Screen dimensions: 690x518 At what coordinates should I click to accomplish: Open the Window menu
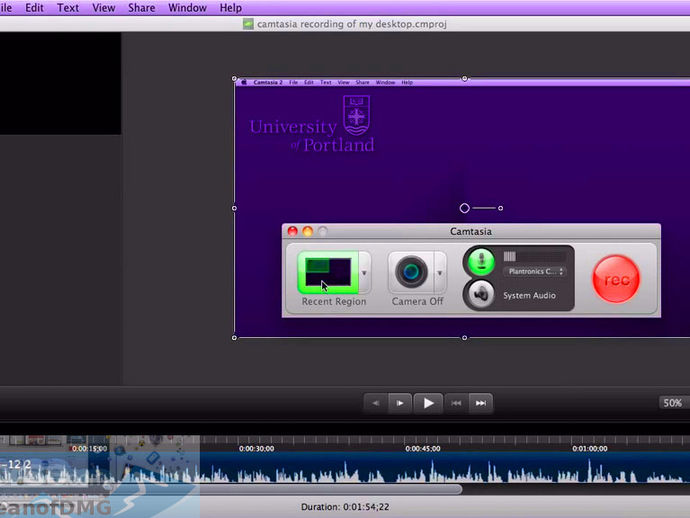click(187, 7)
